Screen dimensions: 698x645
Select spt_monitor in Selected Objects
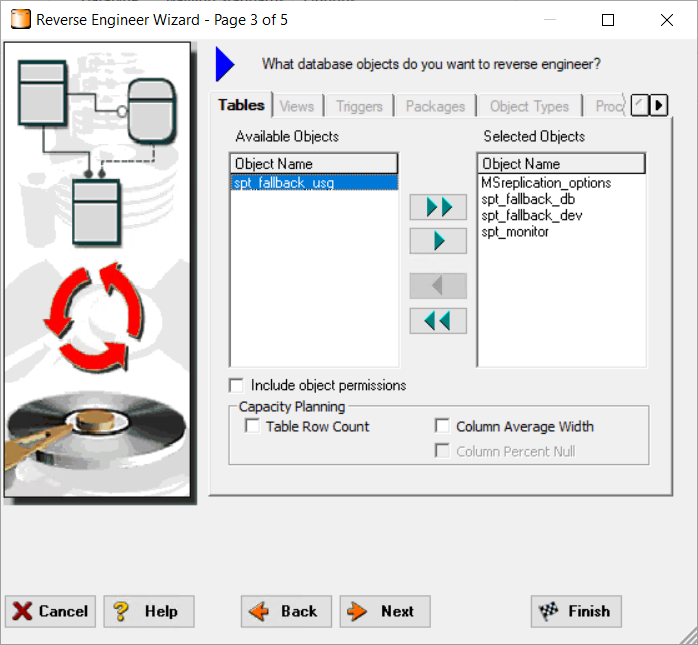pyautogui.click(x=515, y=232)
